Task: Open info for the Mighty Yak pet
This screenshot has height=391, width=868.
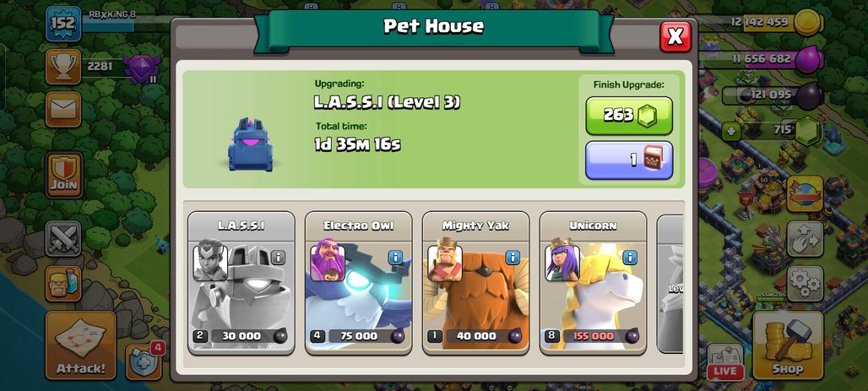Action: pyautogui.click(x=512, y=258)
